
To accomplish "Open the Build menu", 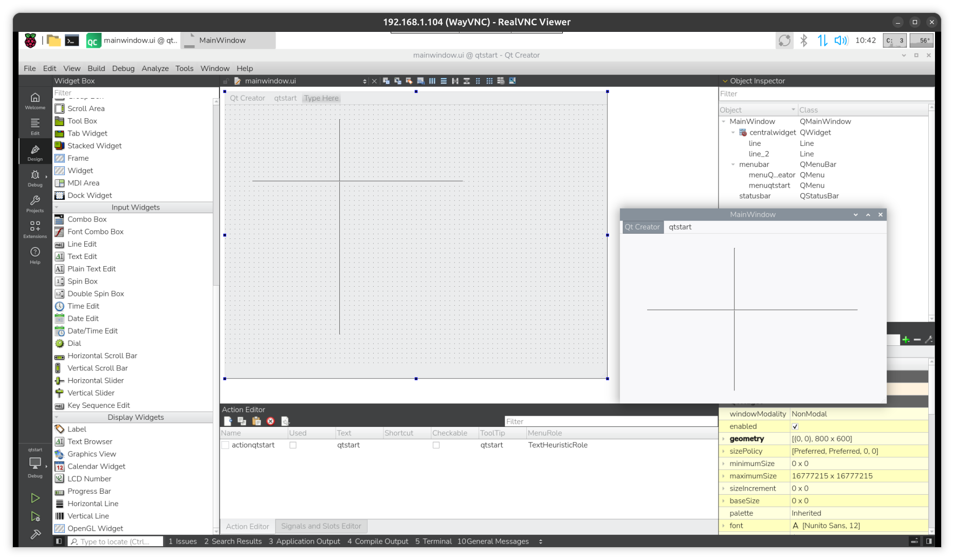I will coord(96,68).
